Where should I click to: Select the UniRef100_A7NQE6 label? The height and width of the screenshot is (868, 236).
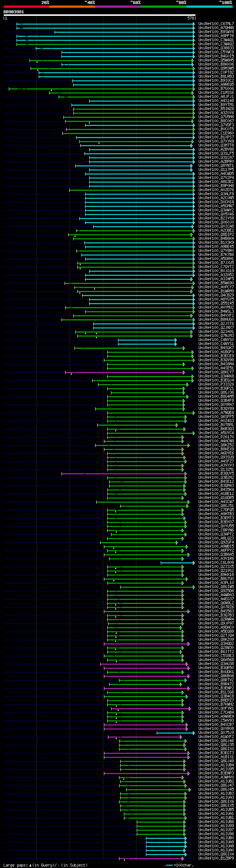pyautogui.click(x=216, y=412)
